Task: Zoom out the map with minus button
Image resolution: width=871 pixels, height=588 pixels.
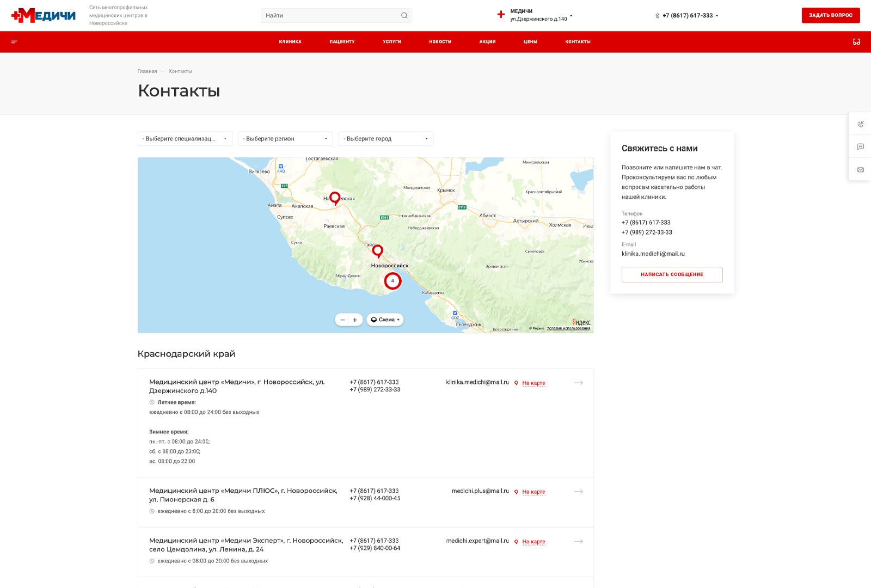Action: point(342,320)
